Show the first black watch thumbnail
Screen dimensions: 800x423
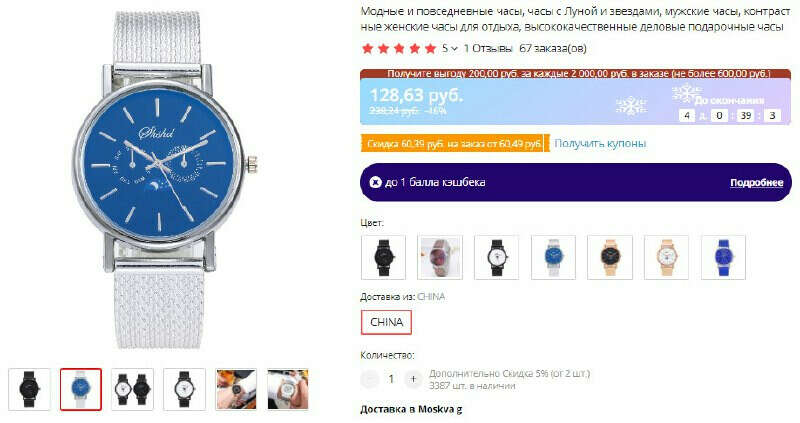(30, 389)
